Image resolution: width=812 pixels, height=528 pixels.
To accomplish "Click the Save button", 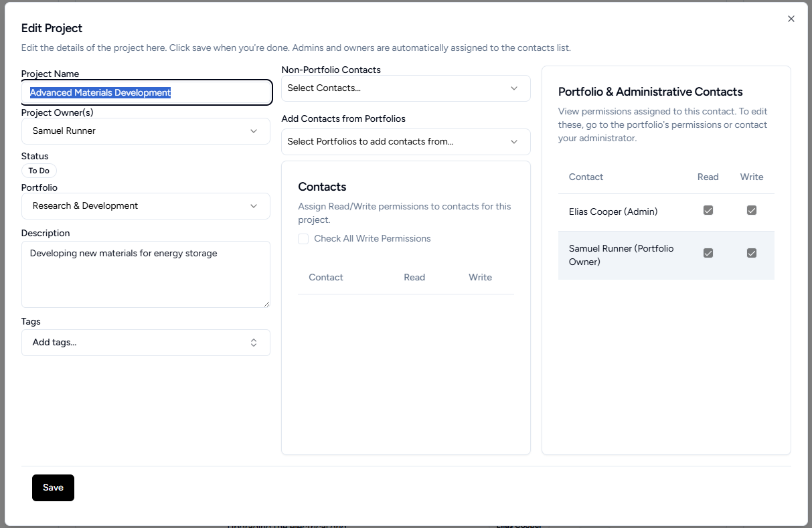I will [53, 488].
